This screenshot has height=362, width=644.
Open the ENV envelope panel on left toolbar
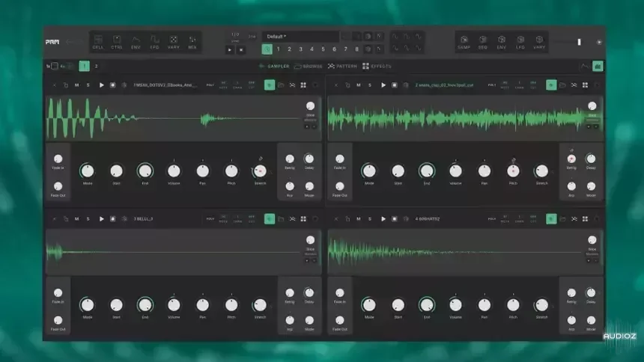(x=136, y=42)
